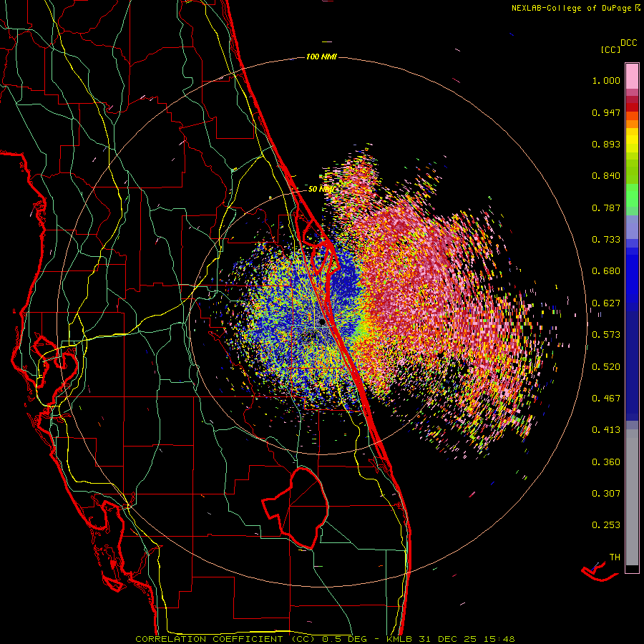Click the 0.787 color scale value

click(606, 208)
